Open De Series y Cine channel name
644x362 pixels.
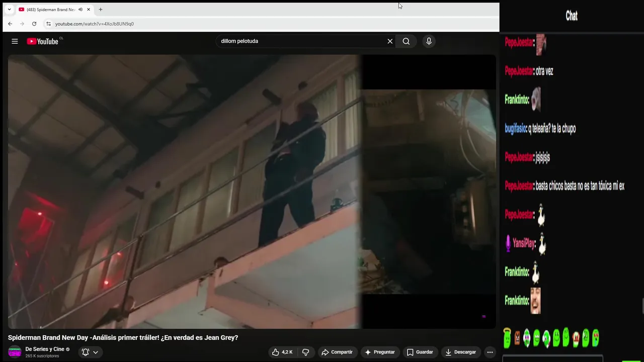point(45,349)
